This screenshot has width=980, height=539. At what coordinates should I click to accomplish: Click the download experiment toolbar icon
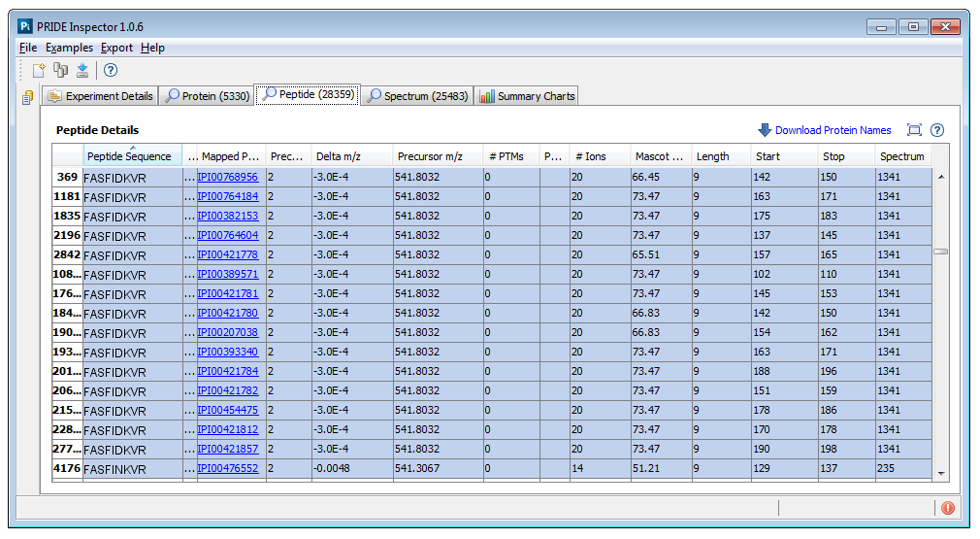tap(82, 70)
